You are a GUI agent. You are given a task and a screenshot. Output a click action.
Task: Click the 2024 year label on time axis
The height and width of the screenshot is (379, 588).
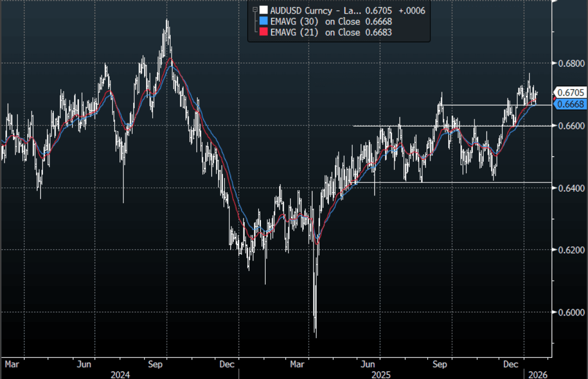(x=120, y=375)
